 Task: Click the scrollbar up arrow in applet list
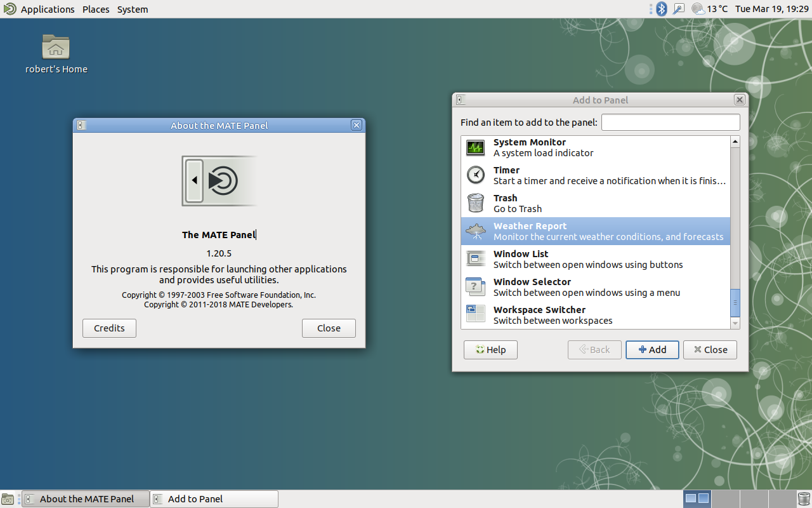(735, 142)
